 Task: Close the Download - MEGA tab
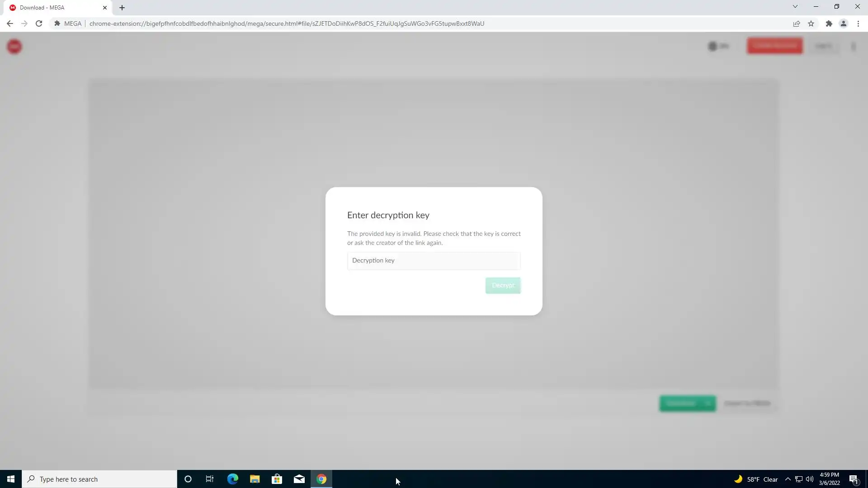click(105, 8)
